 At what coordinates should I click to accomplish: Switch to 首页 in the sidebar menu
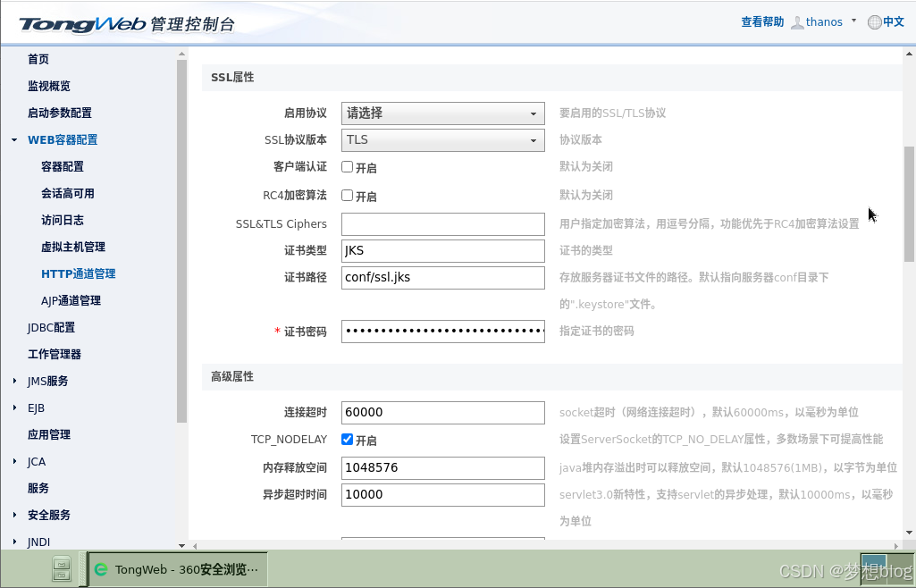coord(39,59)
